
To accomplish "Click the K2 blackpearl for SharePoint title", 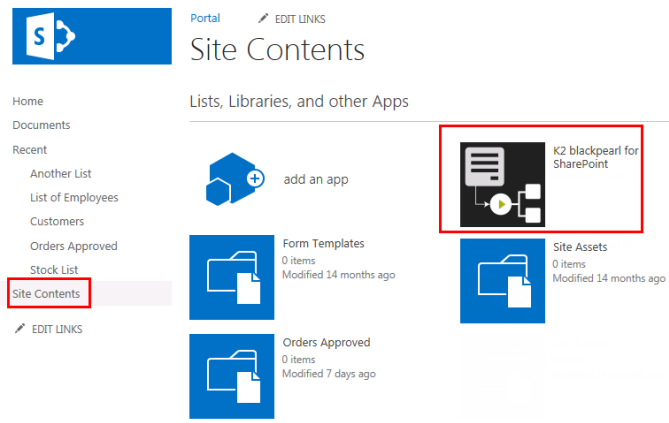I will click(x=596, y=157).
